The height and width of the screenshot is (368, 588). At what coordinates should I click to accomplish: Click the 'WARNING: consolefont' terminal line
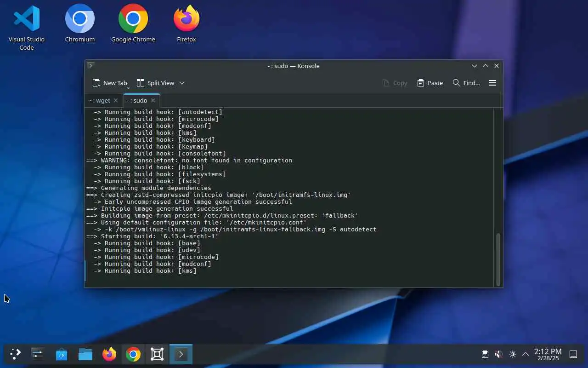coord(189,160)
